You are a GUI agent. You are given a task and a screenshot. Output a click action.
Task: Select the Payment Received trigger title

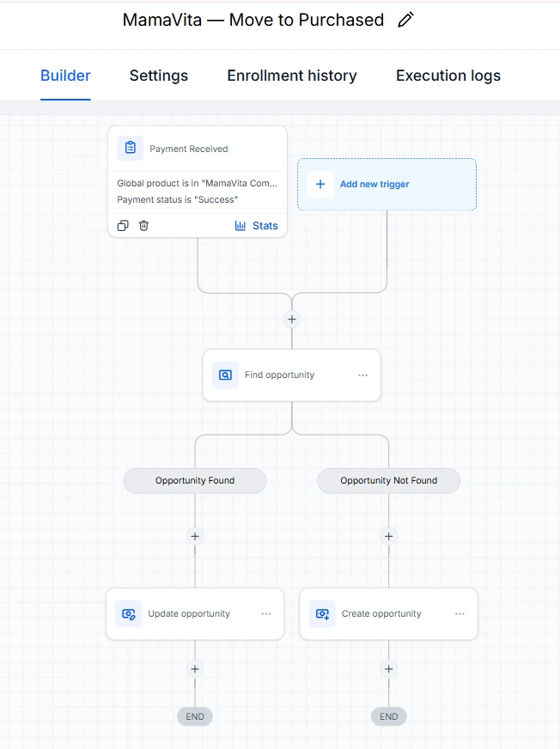pyautogui.click(x=189, y=149)
